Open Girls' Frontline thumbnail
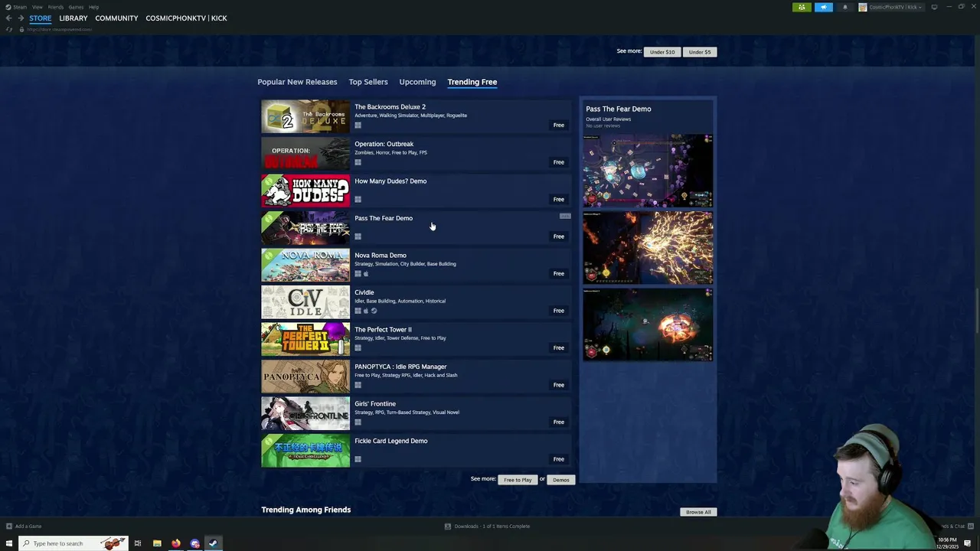The width and height of the screenshot is (980, 551). point(305,413)
